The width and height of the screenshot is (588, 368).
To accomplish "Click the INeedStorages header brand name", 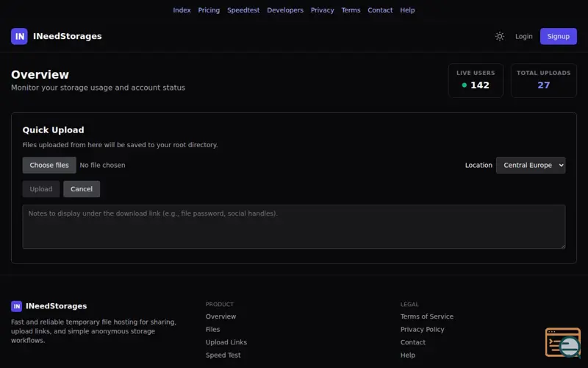I will (68, 36).
